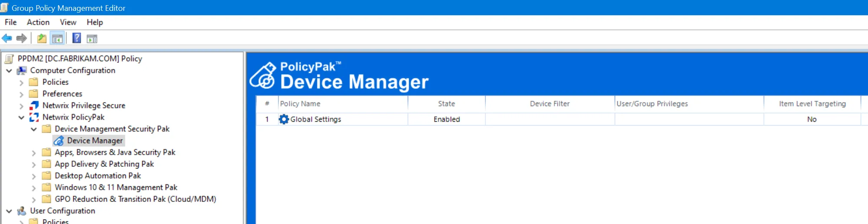Click the Preferences folder icon
This screenshot has height=224, width=868.
(33, 94)
